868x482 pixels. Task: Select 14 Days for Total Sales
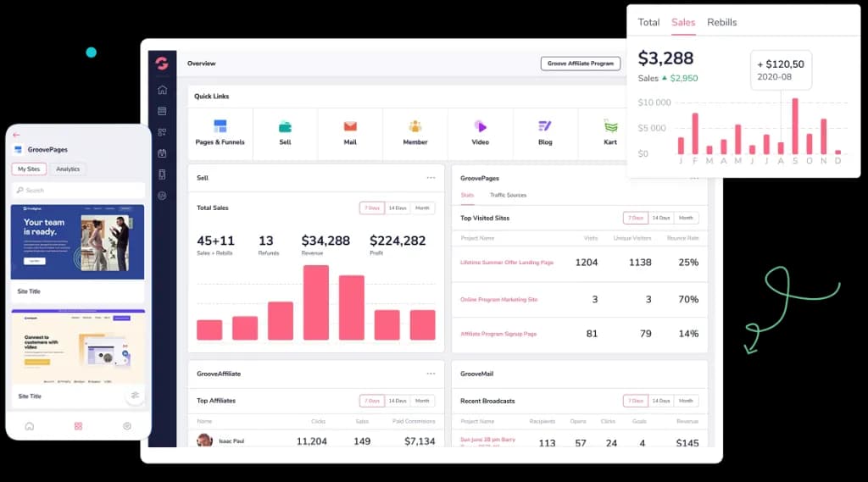(398, 208)
